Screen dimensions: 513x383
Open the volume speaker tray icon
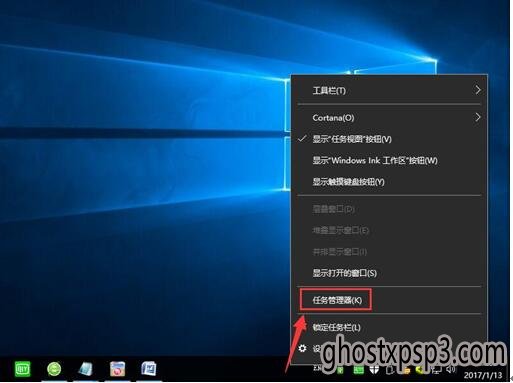451,369
